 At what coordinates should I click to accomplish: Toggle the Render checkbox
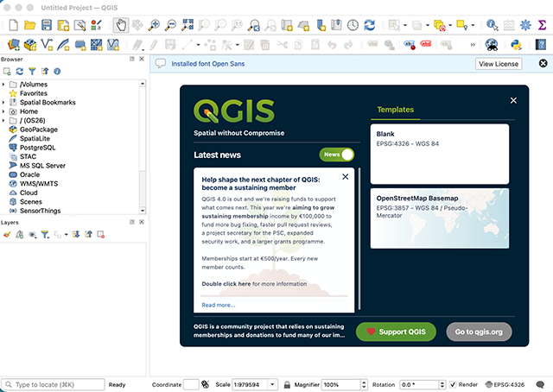[x=453, y=384]
